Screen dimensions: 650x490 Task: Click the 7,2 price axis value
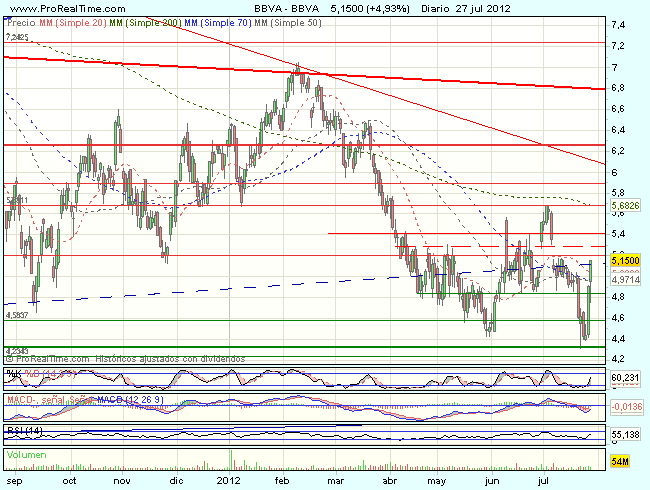(x=617, y=46)
